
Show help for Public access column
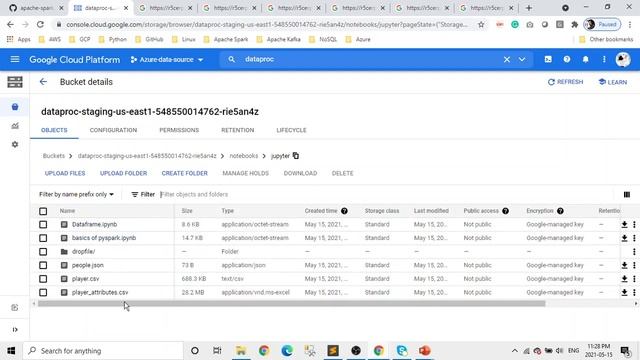pos(505,211)
